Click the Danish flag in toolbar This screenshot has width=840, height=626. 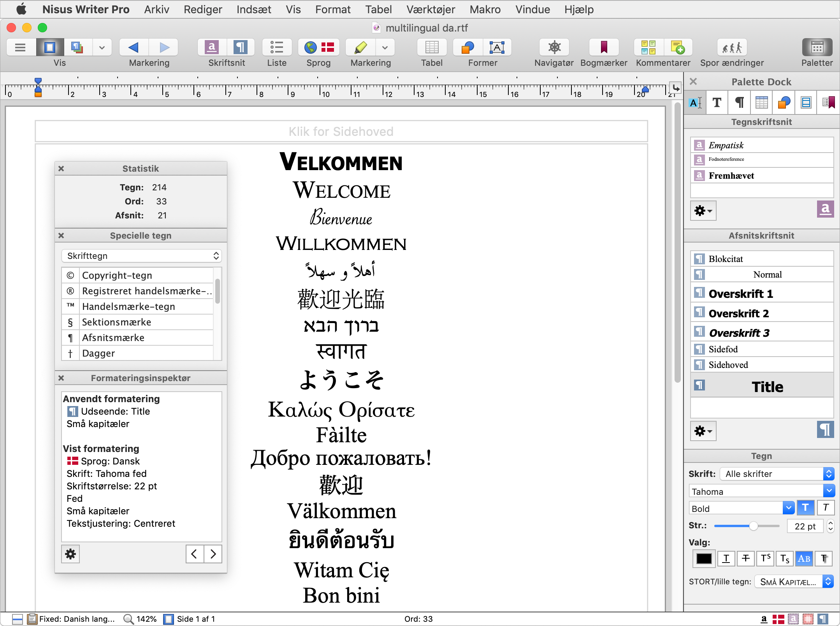pyautogui.click(x=328, y=47)
